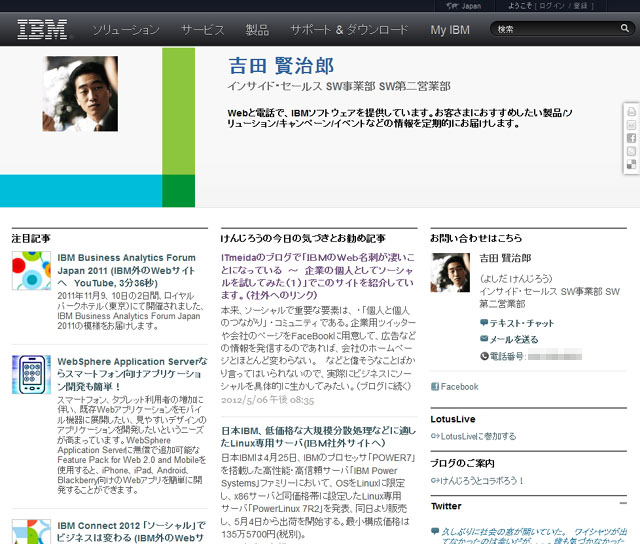The height and width of the screenshot is (544, 640).
Task: Click the Facebook link in contact panel
Action: (x=460, y=386)
